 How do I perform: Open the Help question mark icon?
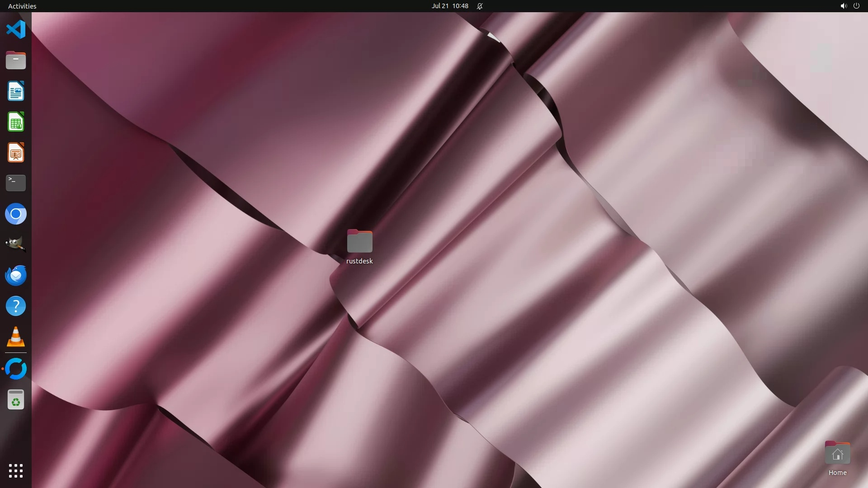coord(16,306)
